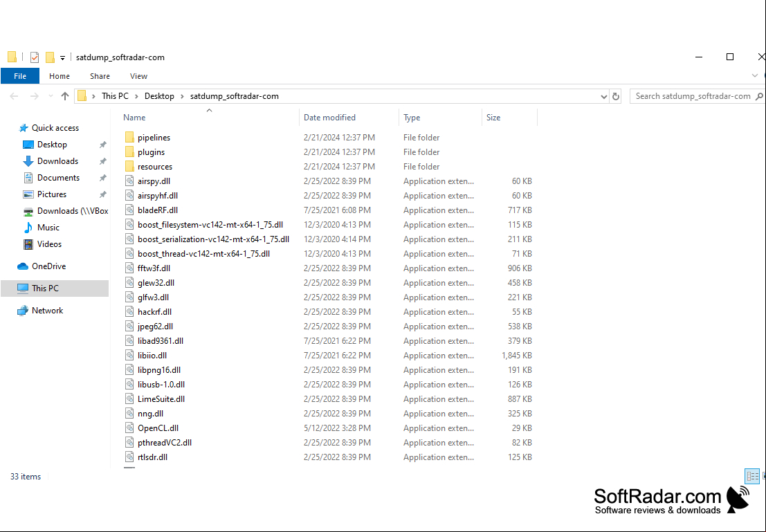Click Desktop in the address bar

(159, 96)
